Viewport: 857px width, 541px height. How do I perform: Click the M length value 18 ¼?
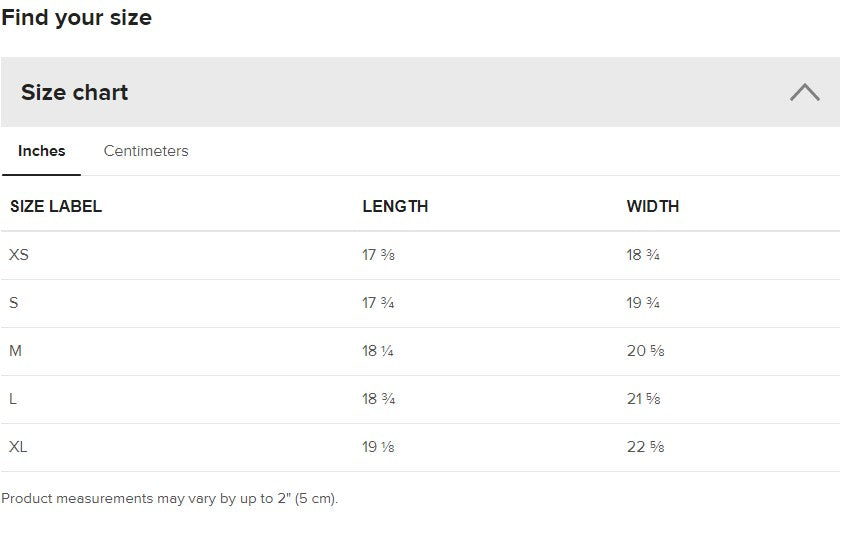click(379, 351)
